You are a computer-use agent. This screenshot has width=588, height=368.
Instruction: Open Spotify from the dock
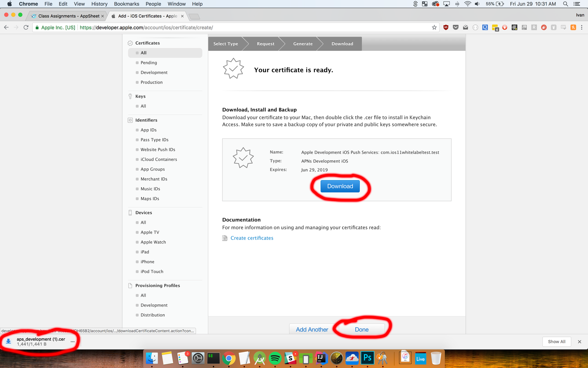coord(275,358)
